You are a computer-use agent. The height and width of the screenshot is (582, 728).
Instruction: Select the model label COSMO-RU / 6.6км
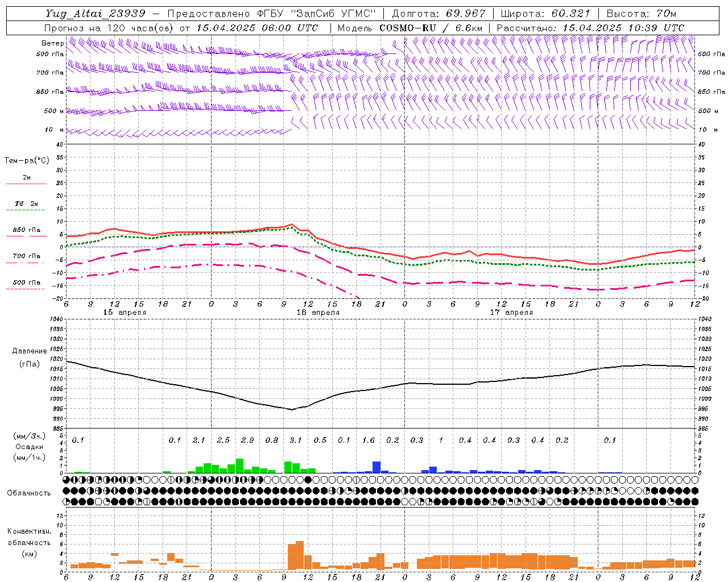coord(431,28)
